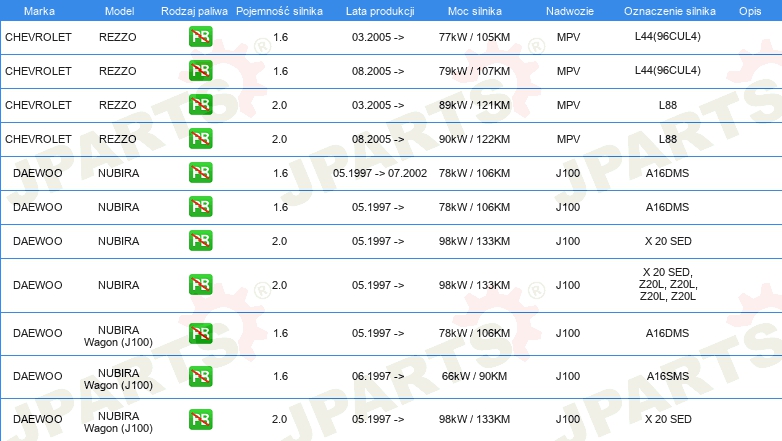The image size is (782, 441).
Task: Click '08.2005 ->' in the 90kW / 122KM row
Action: tap(378, 139)
